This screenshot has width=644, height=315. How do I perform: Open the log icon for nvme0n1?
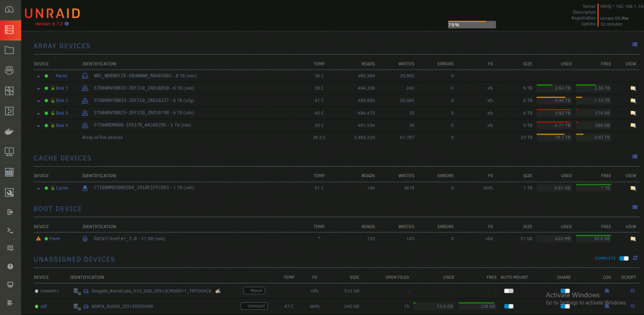coord(607,291)
